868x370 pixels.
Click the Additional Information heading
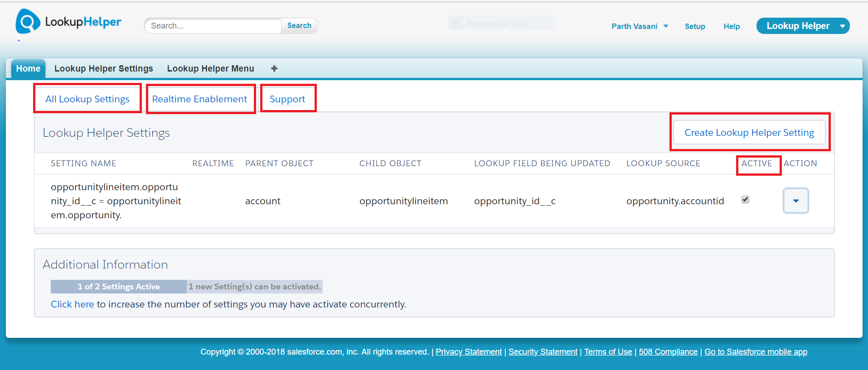pos(105,264)
